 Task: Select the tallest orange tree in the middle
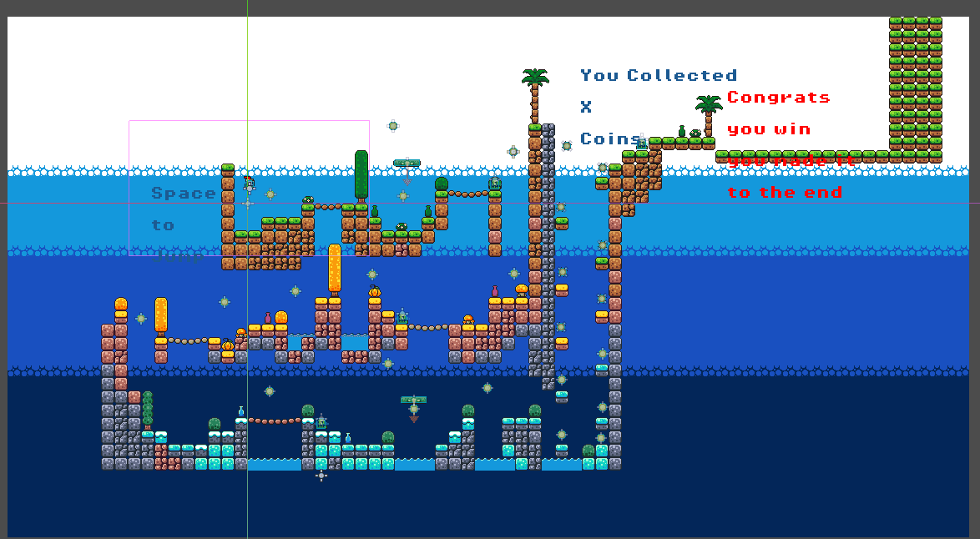click(x=335, y=269)
